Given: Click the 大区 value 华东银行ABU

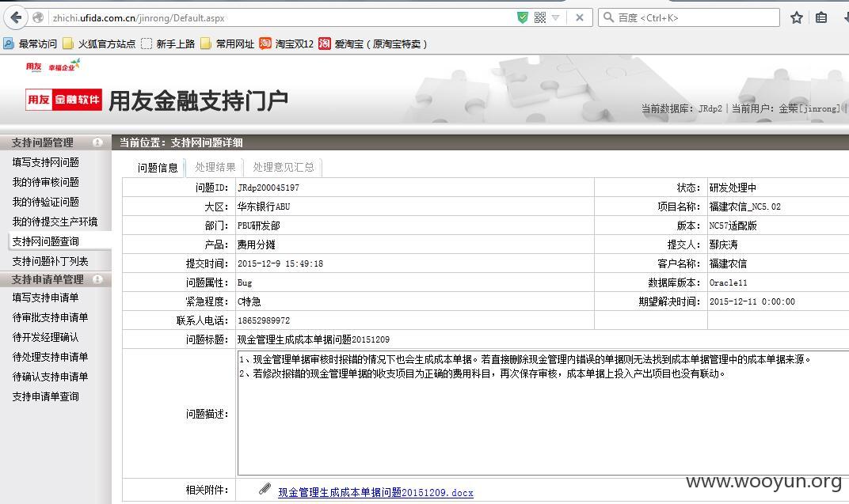Looking at the screenshot, I should 264,207.
